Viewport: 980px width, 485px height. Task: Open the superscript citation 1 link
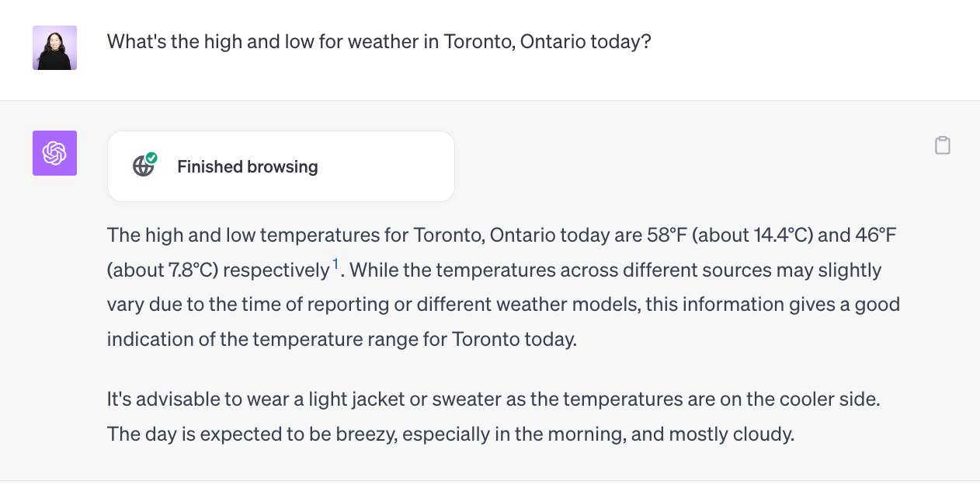tap(335, 266)
